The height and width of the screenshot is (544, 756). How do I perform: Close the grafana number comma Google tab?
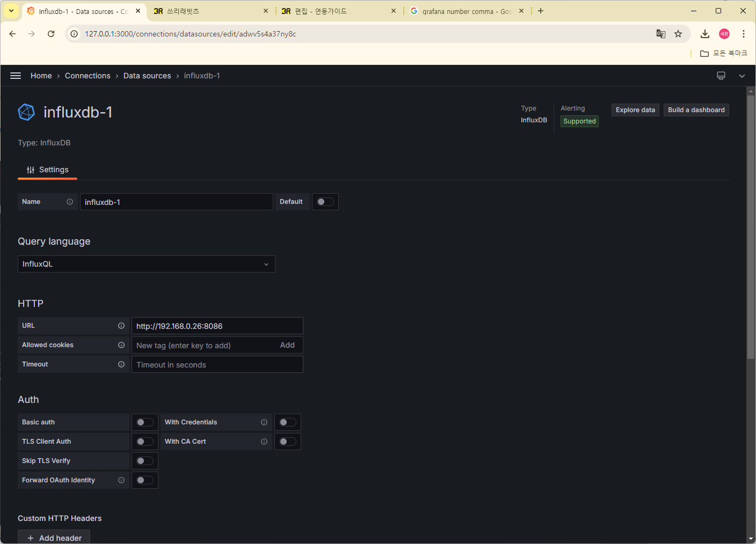point(521,11)
